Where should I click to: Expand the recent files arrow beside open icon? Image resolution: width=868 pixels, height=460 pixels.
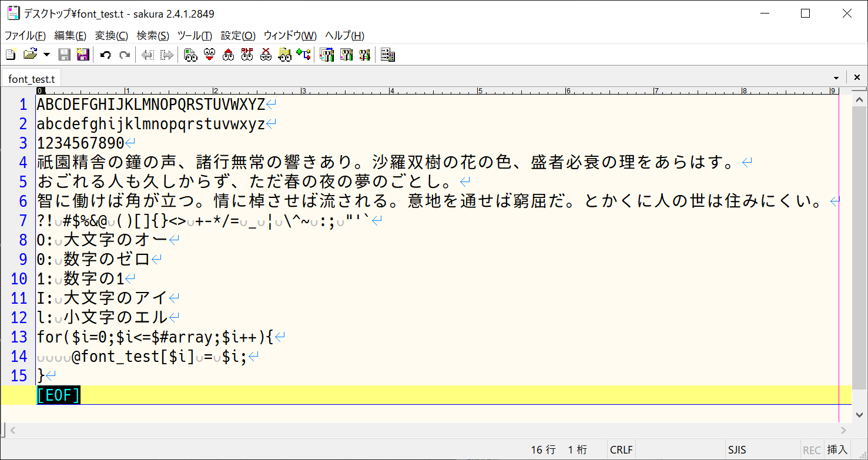click(x=47, y=55)
